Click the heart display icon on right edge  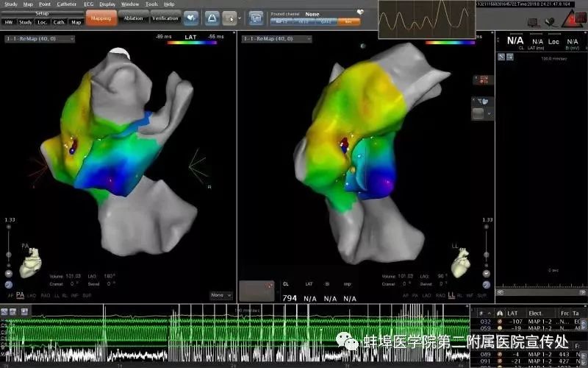pyautogui.click(x=483, y=102)
